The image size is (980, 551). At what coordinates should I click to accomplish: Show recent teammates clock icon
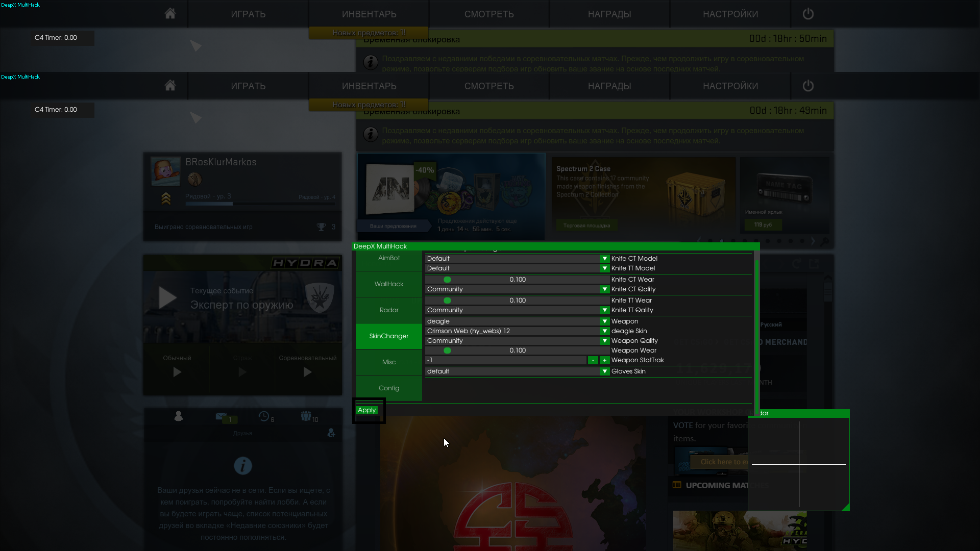point(263,416)
